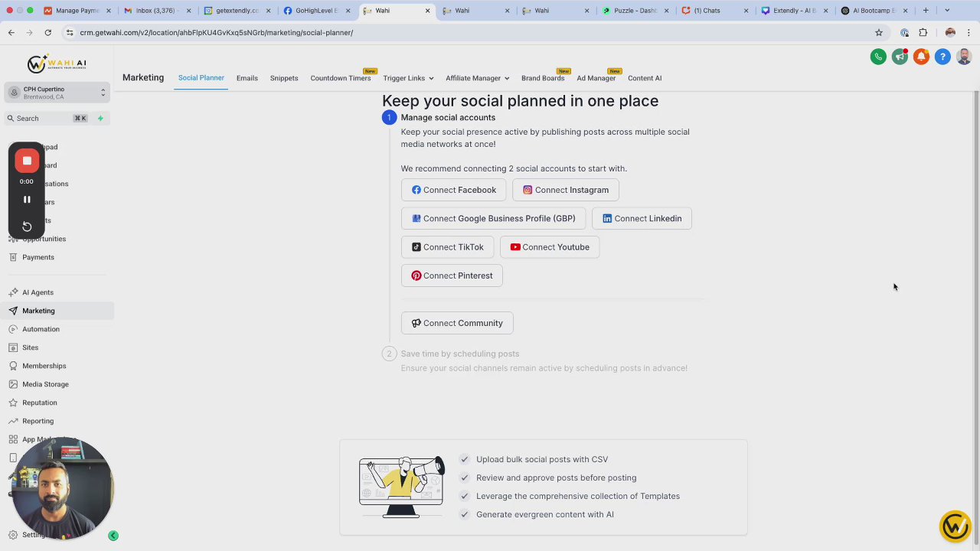Bookmark this page with the star icon

[879, 33]
